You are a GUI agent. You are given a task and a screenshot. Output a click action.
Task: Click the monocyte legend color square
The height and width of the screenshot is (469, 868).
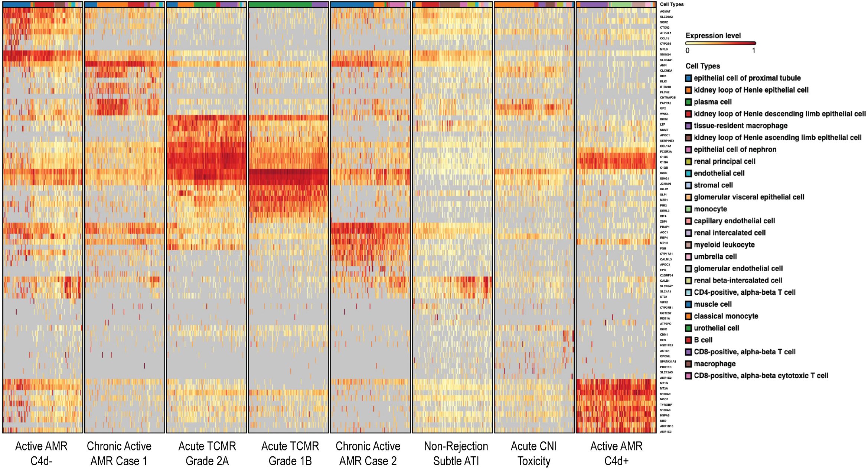[688, 209]
